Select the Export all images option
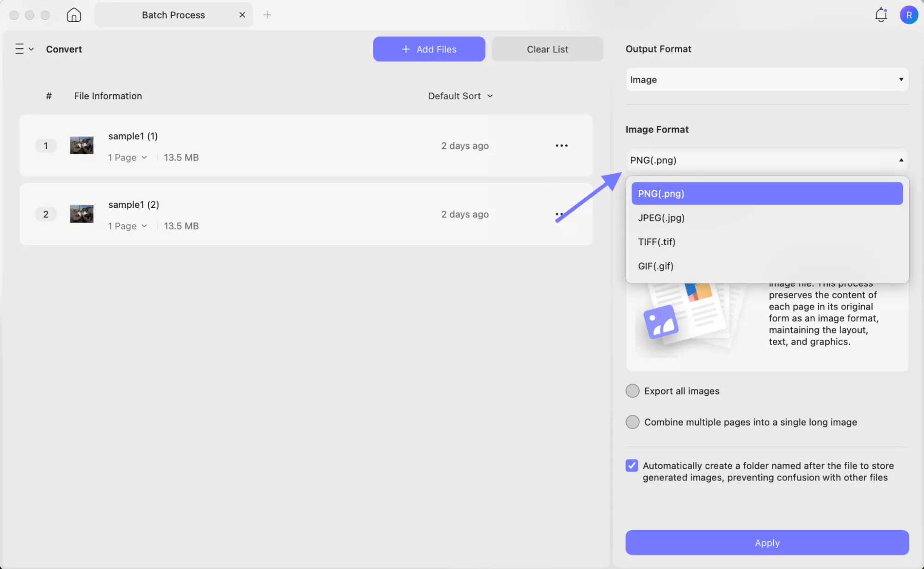 [632, 390]
